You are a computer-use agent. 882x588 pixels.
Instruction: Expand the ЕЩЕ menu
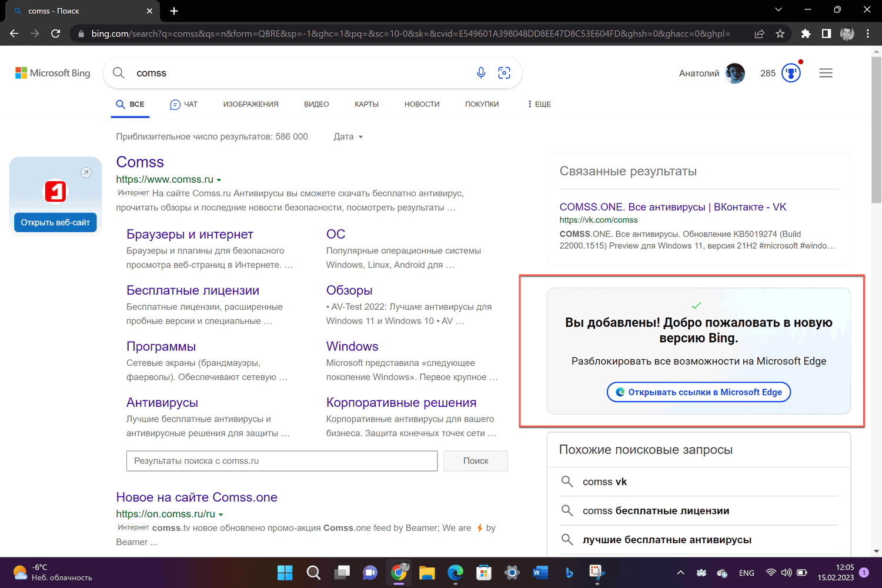(539, 104)
